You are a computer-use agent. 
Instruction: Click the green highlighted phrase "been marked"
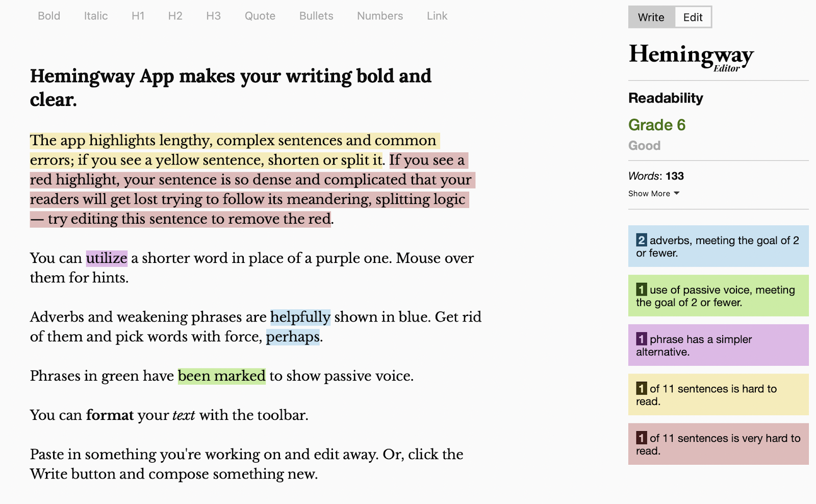tap(221, 376)
